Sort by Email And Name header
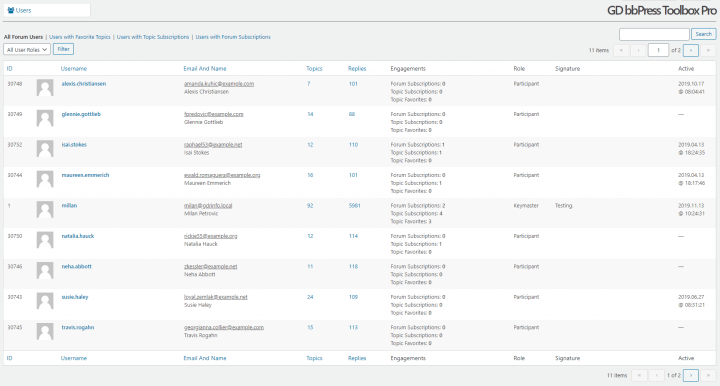The height and width of the screenshot is (386, 720). (x=205, y=68)
